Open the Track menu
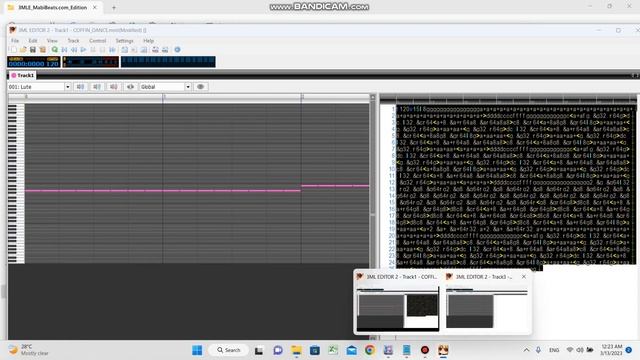 coord(73,41)
